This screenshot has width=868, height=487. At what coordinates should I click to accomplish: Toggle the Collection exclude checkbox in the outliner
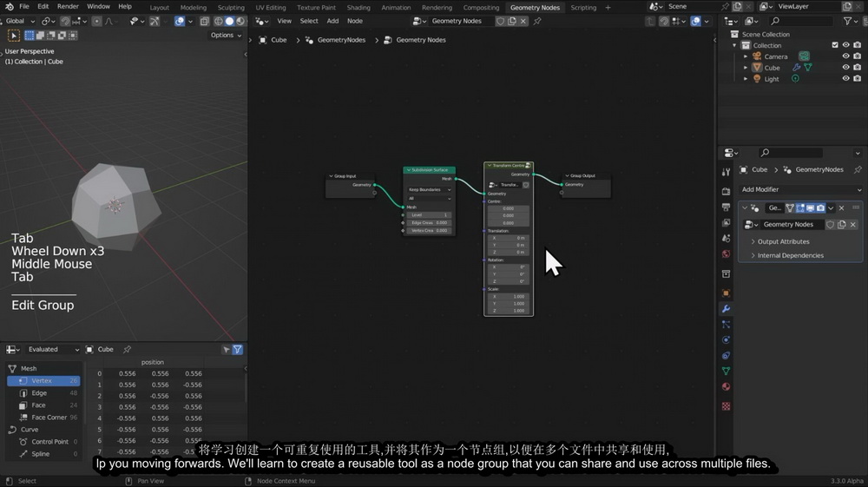pyautogui.click(x=835, y=45)
